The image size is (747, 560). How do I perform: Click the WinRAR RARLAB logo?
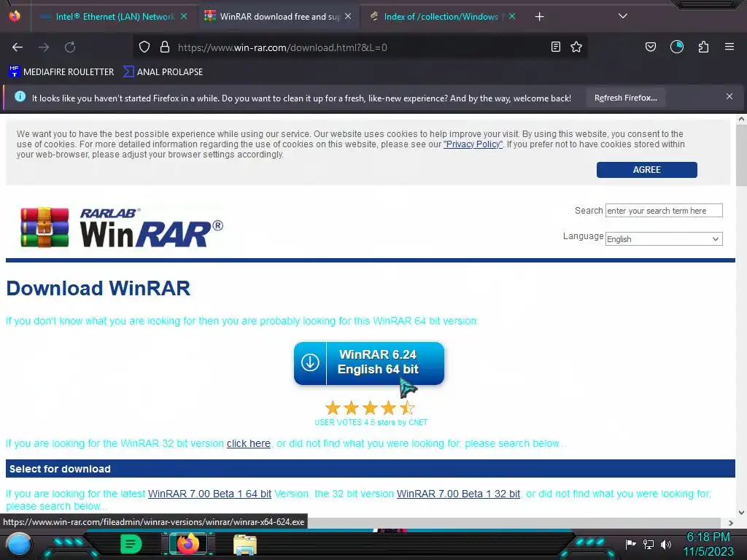click(122, 227)
